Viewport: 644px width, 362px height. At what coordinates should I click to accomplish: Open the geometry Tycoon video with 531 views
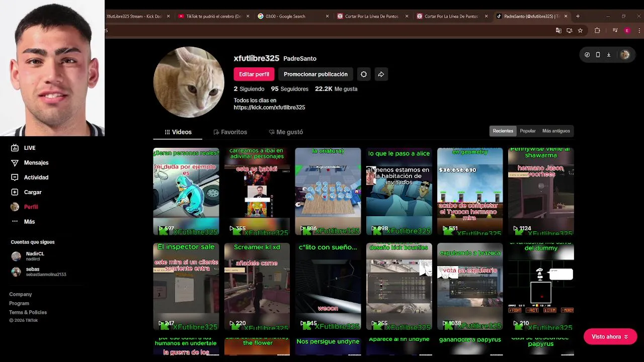pos(470,192)
